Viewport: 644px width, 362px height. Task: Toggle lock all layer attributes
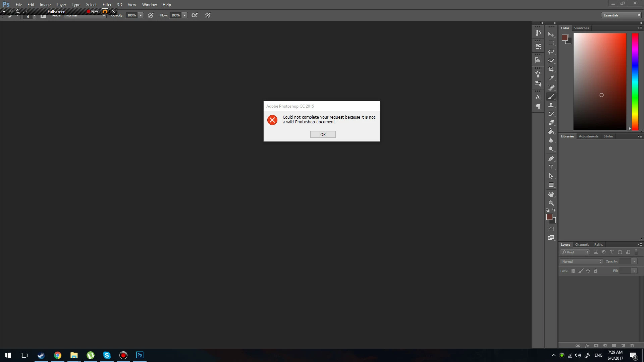(596, 271)
